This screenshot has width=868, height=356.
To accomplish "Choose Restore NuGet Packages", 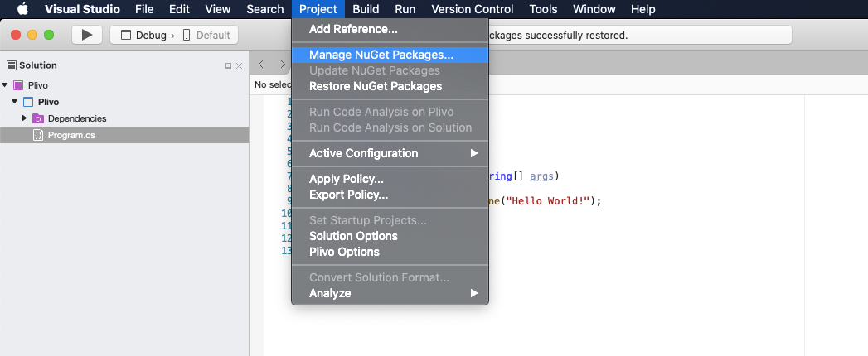I will click(x=390, y=86).
